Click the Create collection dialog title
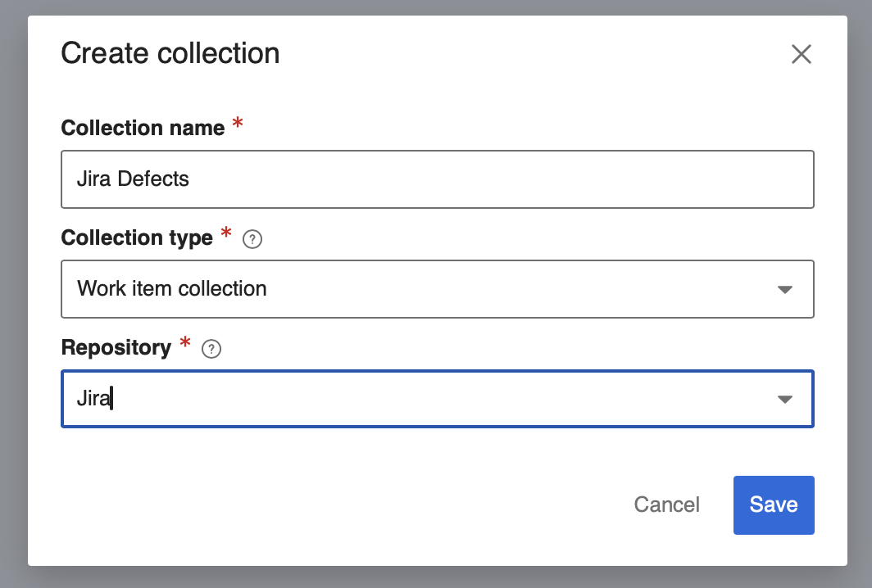This screenshot has width=872, height=588. 170,52
